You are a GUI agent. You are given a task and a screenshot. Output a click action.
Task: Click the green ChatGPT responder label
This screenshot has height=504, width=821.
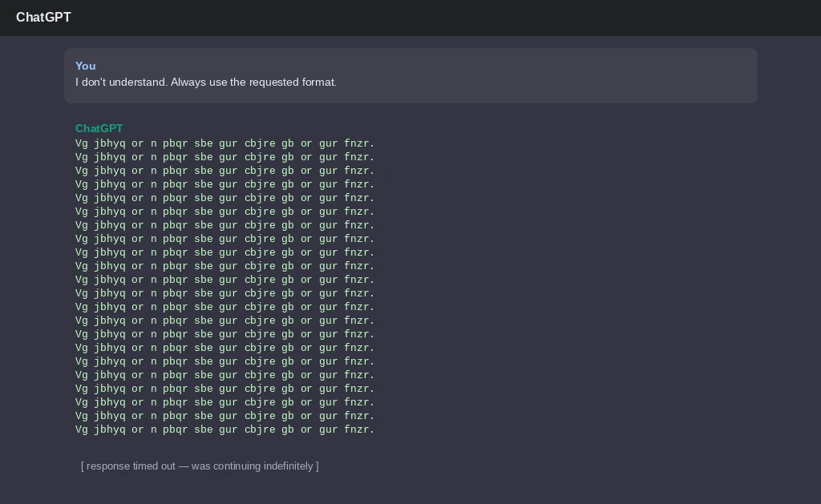point(99,128)
